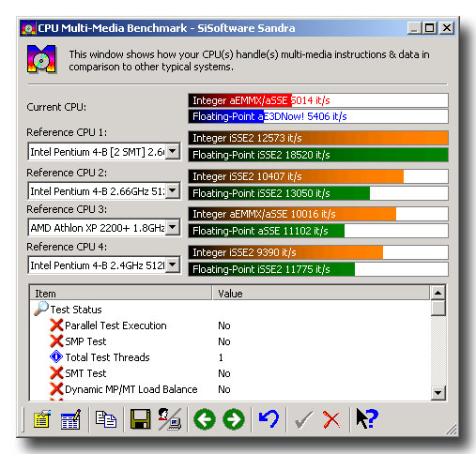Screen dimensions: 476x454
Task: Click the user and computer send icon
Action: click(x=169, y=419)
